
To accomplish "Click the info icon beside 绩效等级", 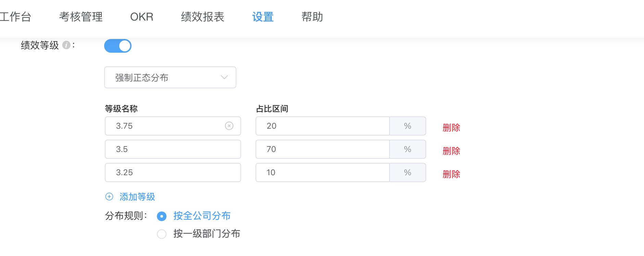I will [66, 44].
